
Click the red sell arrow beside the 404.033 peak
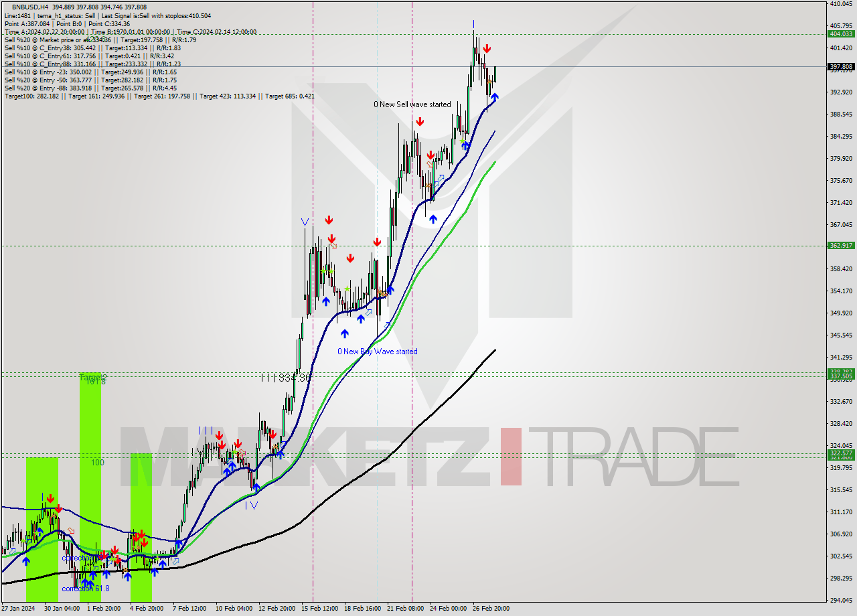pyautogui.click(x=487, y=48)
